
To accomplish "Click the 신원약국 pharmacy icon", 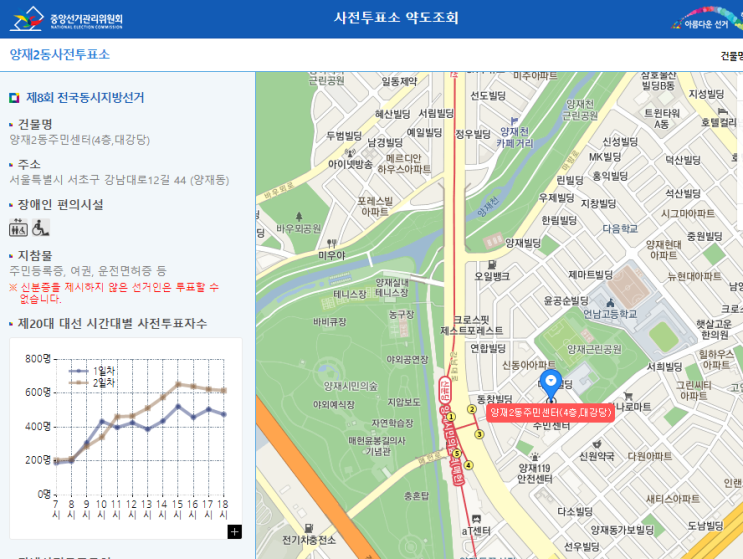I will coord(597,444).
